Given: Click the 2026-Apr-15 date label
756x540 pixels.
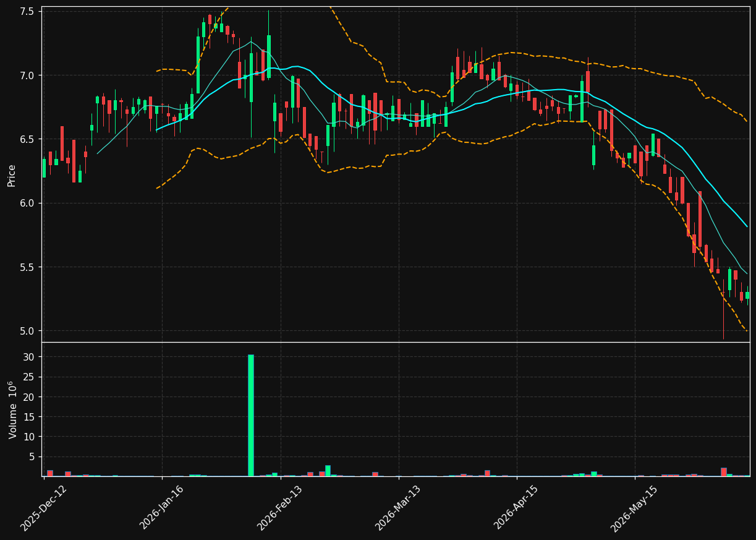Looking at the screenshot, I should [516, 507].
